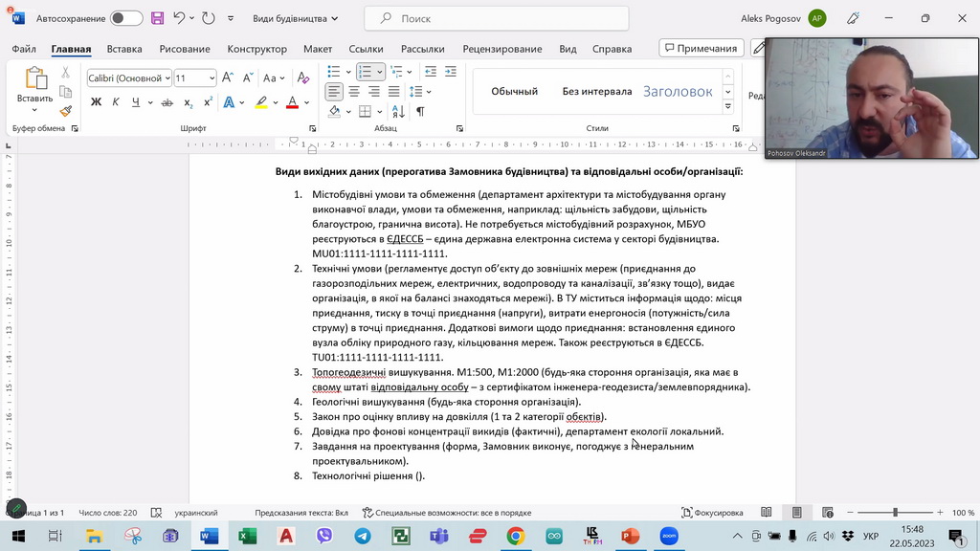Expand the numbered list dropdown arrow
Viewport: 980px width, 551px height.
tap(379, 72)
